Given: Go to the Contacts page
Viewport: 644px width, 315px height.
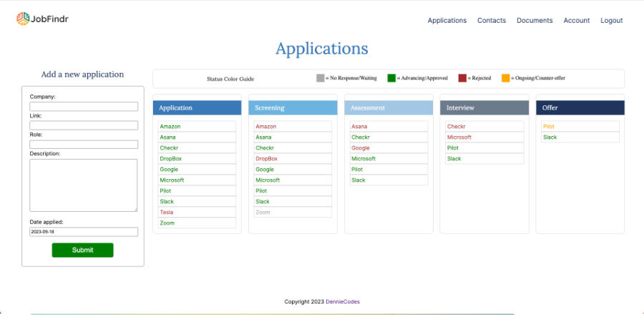Looking at the screenshot, I should 491,21.
